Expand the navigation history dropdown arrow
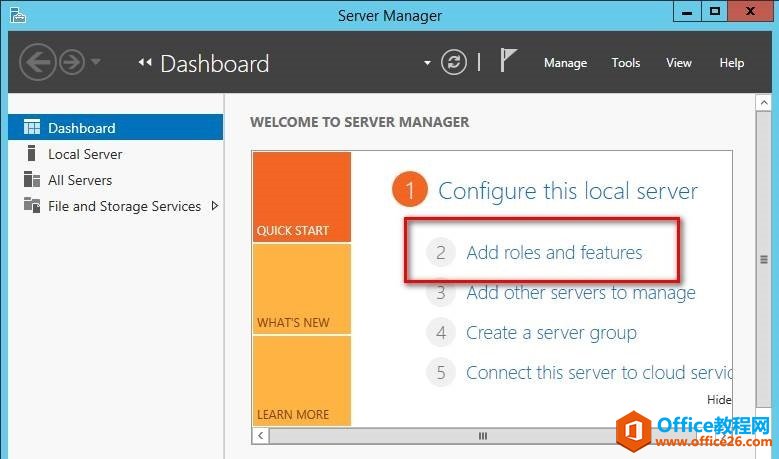 point(96,63)
